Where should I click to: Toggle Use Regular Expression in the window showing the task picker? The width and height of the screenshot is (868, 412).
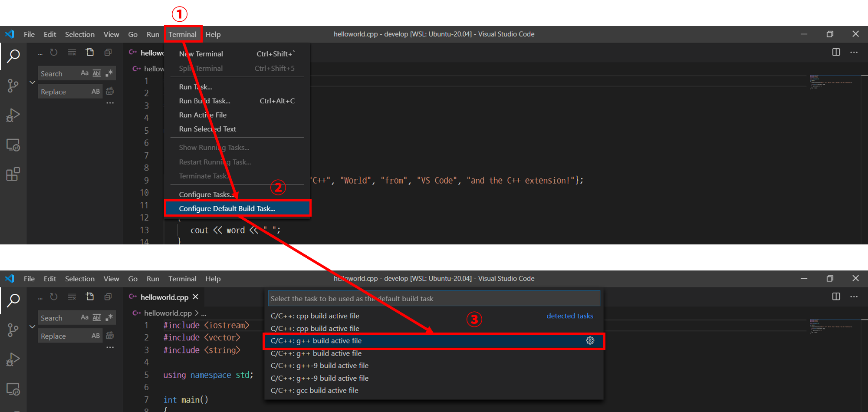(x=109, y=317)
